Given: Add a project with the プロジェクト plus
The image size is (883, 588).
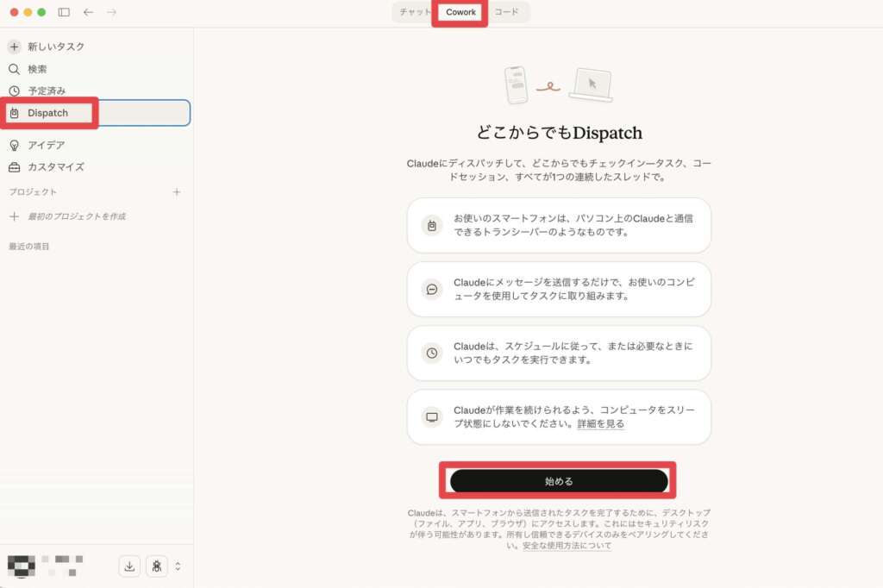Looking at the screenshot, I should (177, 191).
